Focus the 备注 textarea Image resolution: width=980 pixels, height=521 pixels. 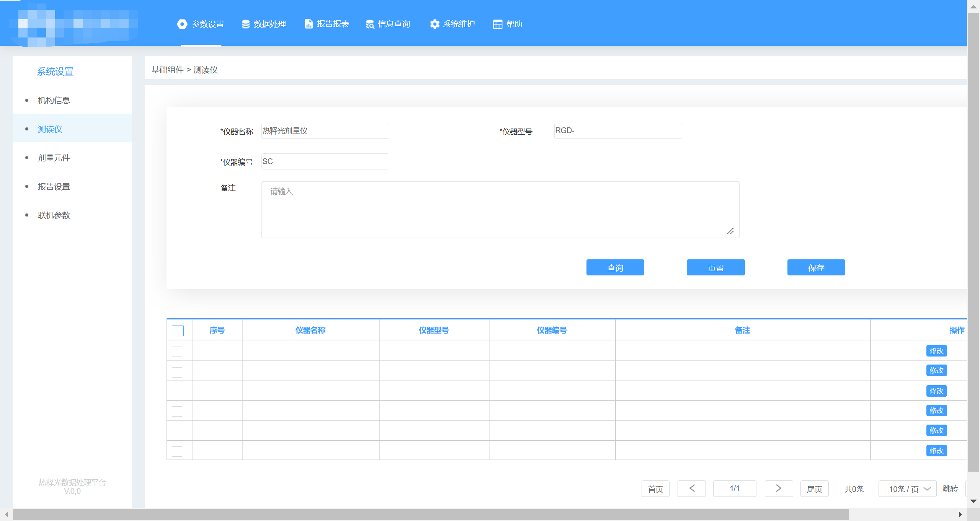tap(500, 210)
